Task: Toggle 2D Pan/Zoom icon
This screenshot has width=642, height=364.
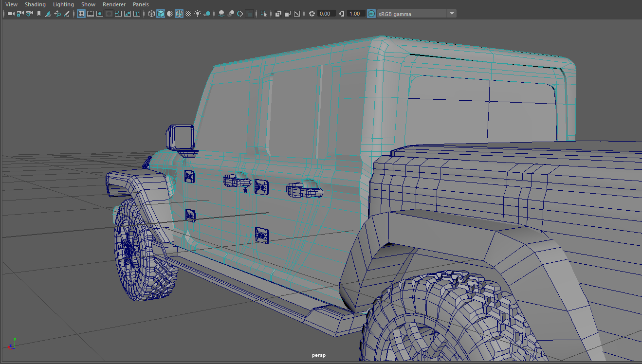Action: (x=57, y=14)
